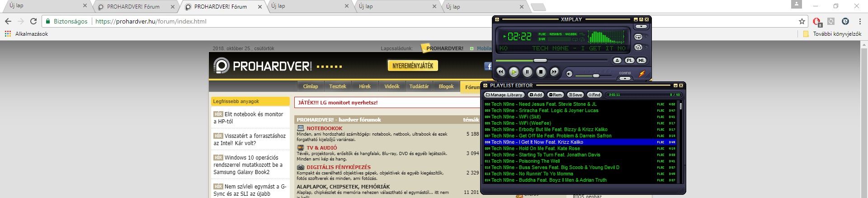Select track Hold On Me Feat. Kate Rose
Image resolution: width=868 pixels, height=198 pixels.
tap(581, 148)
